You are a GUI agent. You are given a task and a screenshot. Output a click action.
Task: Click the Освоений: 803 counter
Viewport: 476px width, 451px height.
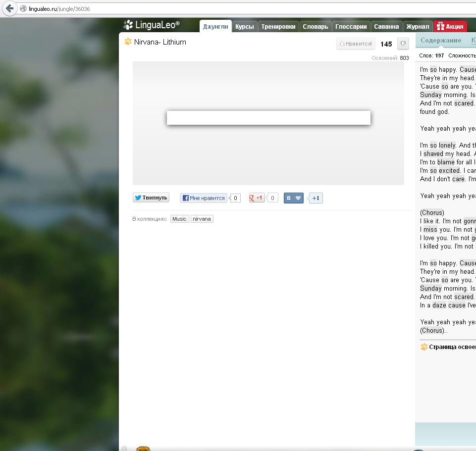point(390,58)
